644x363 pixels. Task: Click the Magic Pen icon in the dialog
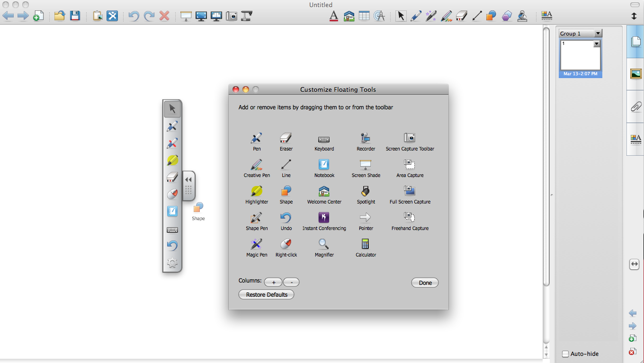click(x=257, y=245)
